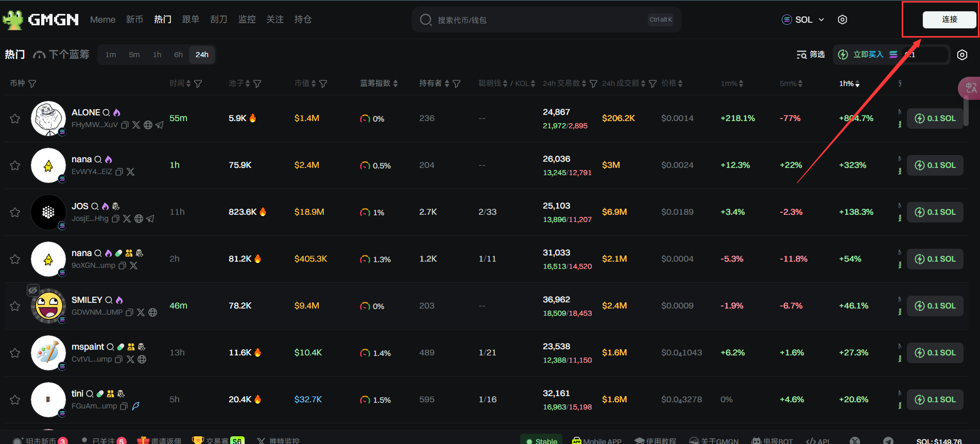Toggle hide icon on SMILEY row

33,290
